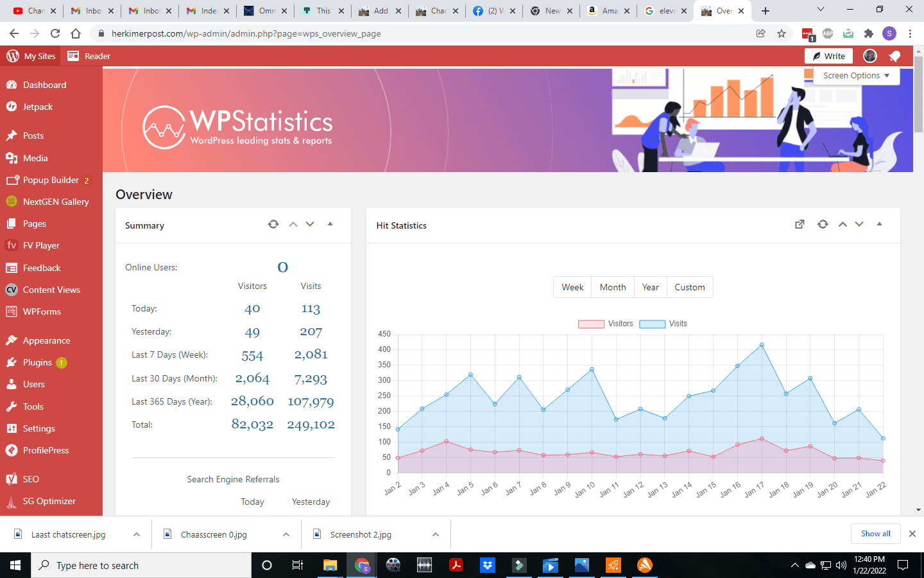Click the Content Views icon
Screen dimensions: 924x578
tap(12, 290)
